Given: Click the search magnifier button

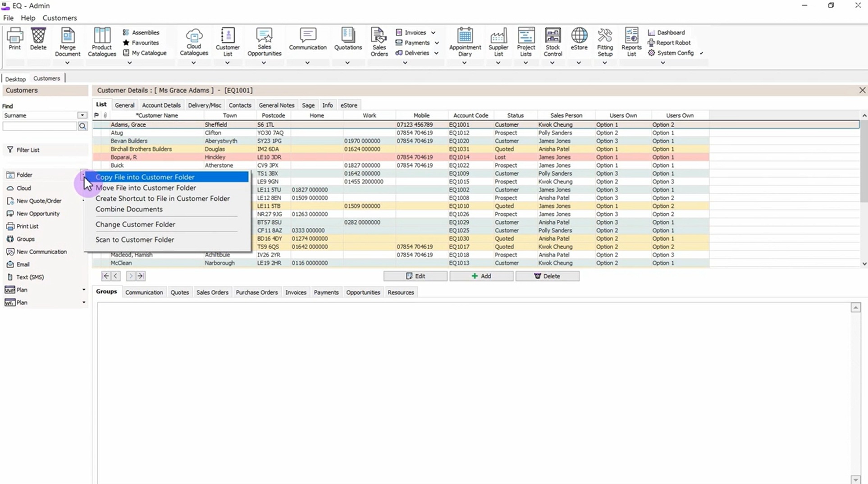Looking at the screenshot, I should [82, 127].
